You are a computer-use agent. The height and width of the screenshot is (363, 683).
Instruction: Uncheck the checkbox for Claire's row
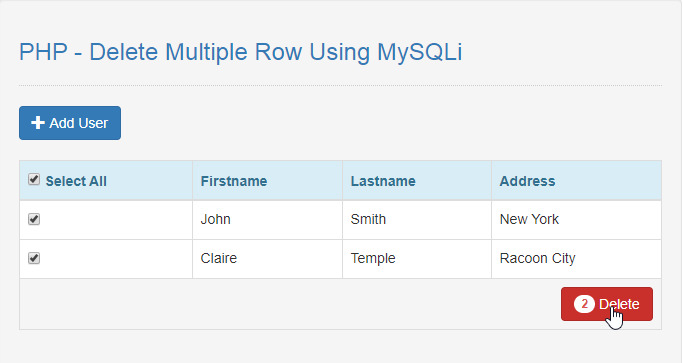34,258
